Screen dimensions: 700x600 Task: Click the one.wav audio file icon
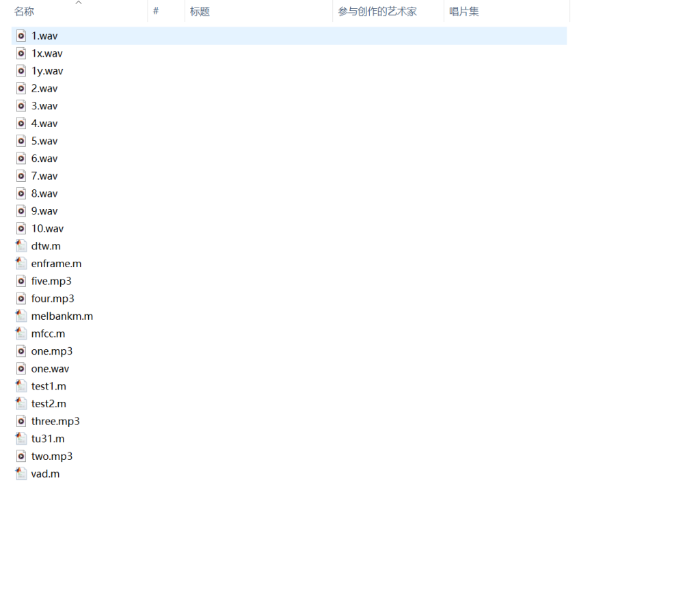tap(21, 368)
